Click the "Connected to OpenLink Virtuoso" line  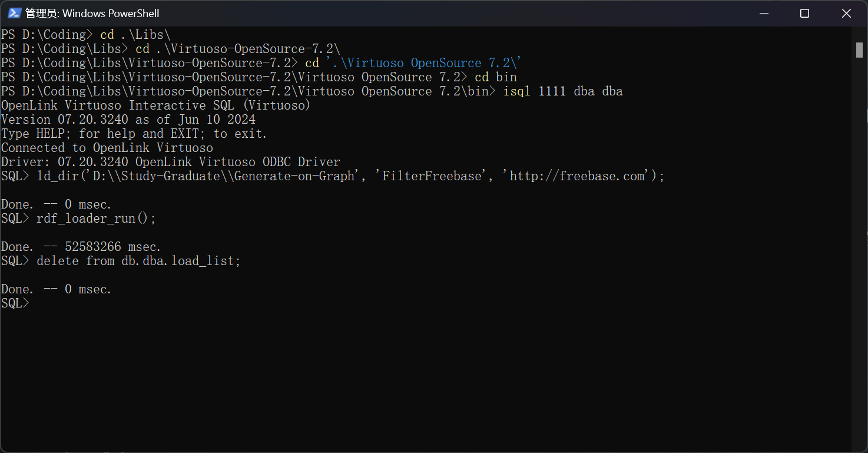pos(107,148)
